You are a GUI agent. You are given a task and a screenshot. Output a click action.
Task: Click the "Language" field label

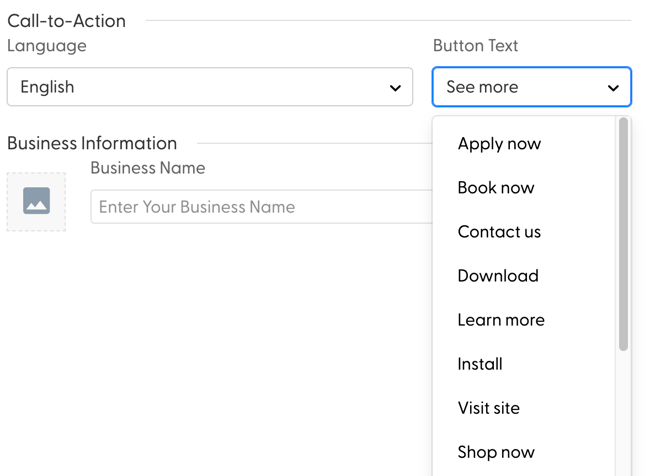[47, 46]
